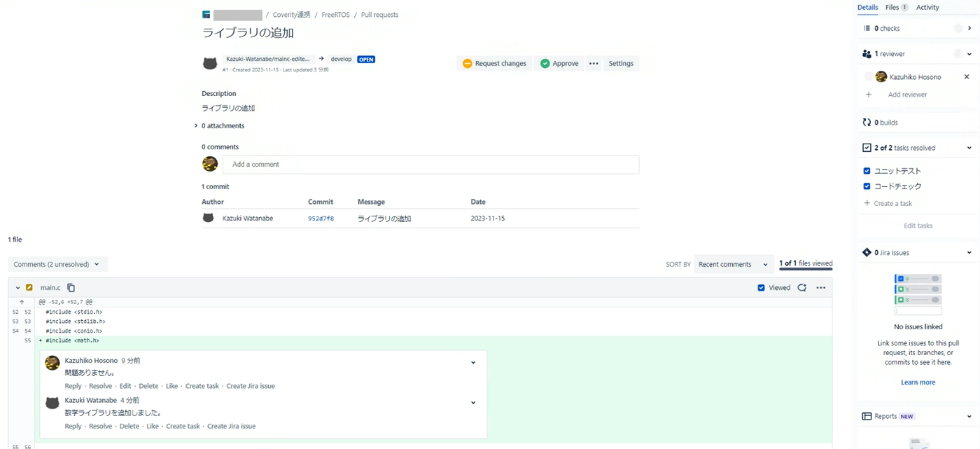Open the pull request more actions ellipsis
Viewport: 980px width, 449px height.
594,64
